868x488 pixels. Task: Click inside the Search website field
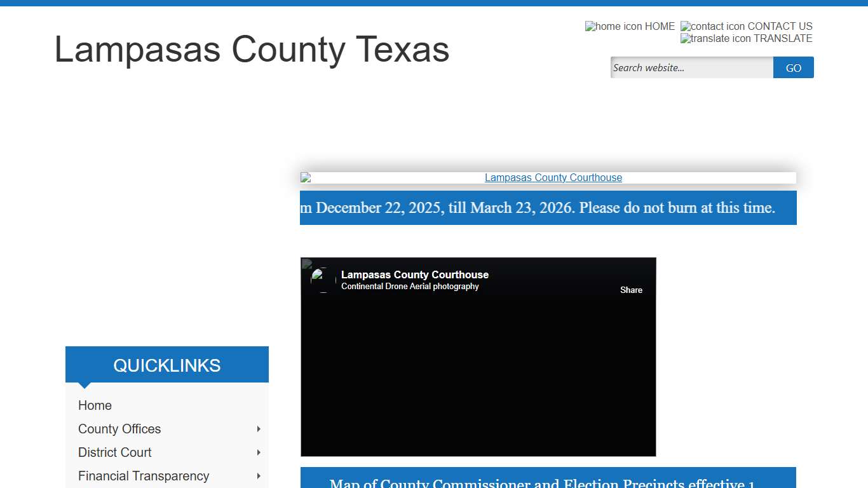point(691,67)
